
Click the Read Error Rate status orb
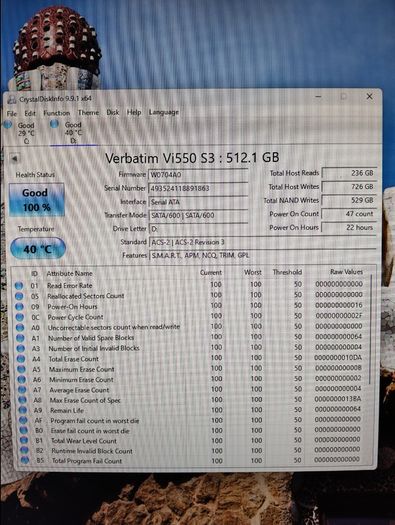(19, 286)
